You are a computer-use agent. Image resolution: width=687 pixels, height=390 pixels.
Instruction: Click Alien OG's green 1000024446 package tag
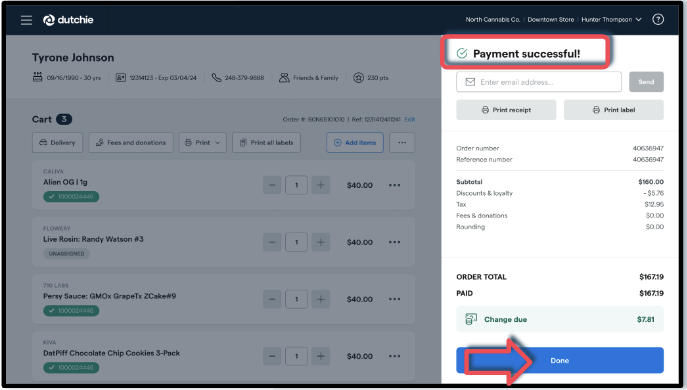pyautogui.click(x=71, y=196)
